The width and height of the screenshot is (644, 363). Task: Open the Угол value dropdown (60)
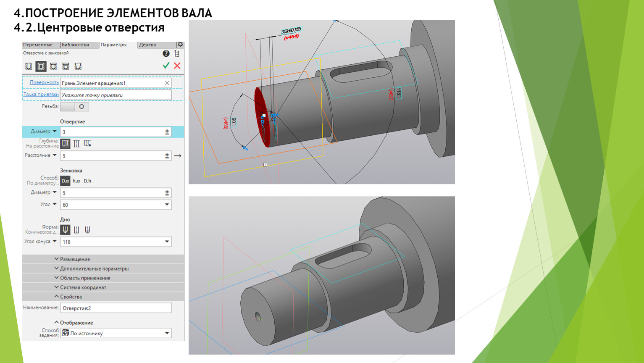167,205
